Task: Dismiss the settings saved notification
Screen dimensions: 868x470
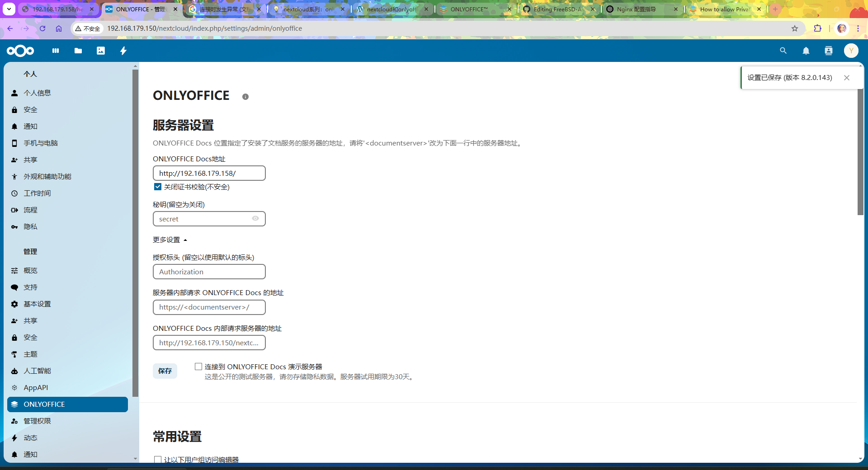Action: (x=847, y=78)
